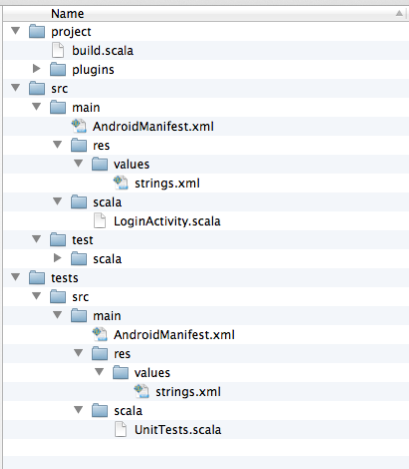This screenshot has width=409, height=469.
Task: Click the UnitTests.scala file icon
Action: tap(121, 429)
